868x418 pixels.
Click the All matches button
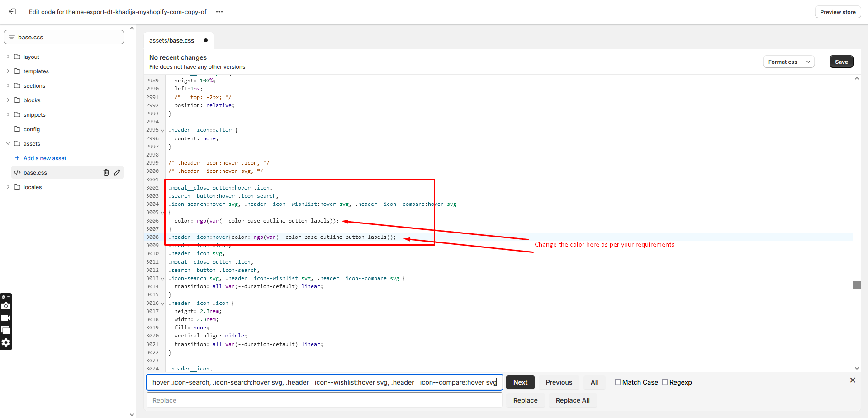[594, 382]
